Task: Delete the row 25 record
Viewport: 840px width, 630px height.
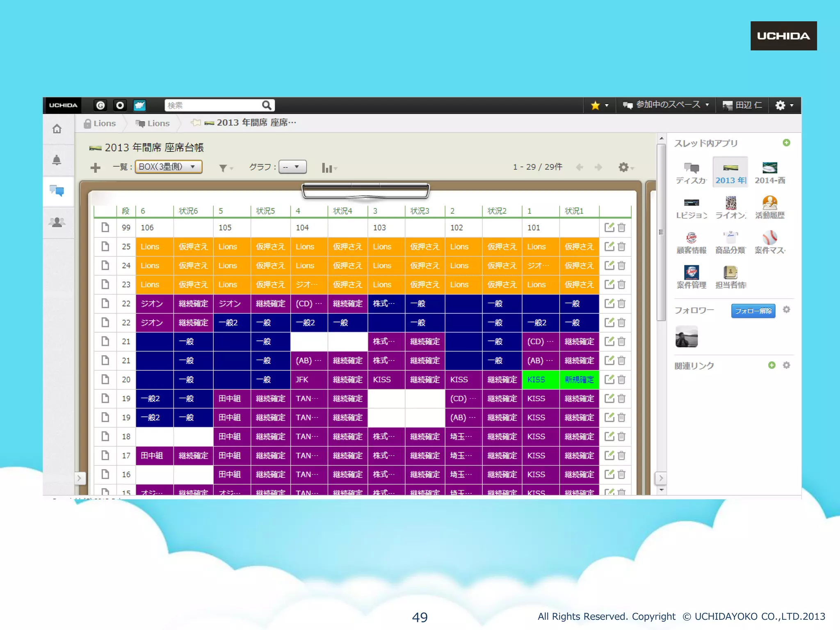Action: click(x=621, y=247)
